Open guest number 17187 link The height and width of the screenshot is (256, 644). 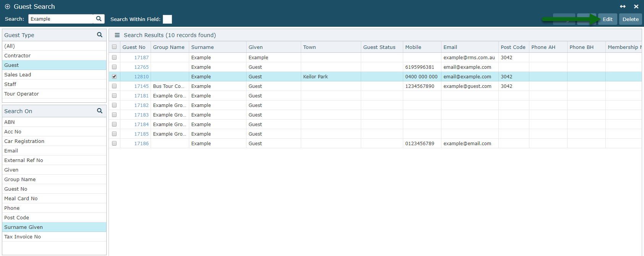tap(141, 57)
